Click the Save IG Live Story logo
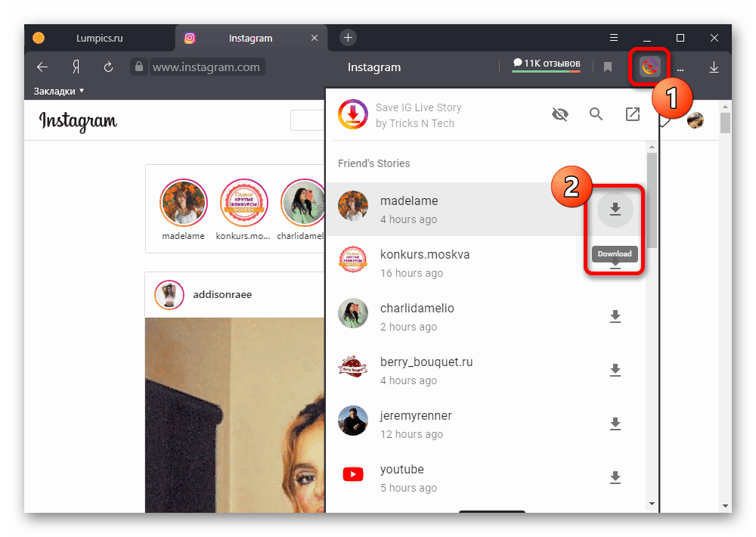Viewport: 756px width, 537px height. [353, 114]
